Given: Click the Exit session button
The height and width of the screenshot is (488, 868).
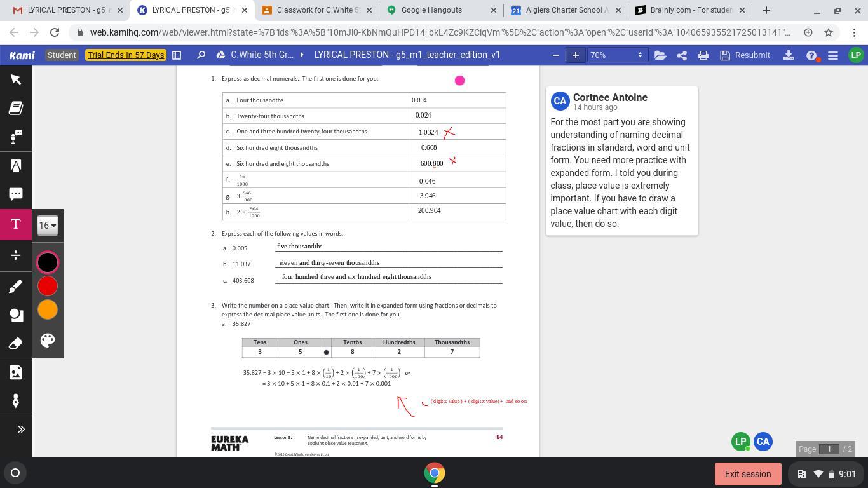Looking at the screenshot, I should (x=748, y=474).
